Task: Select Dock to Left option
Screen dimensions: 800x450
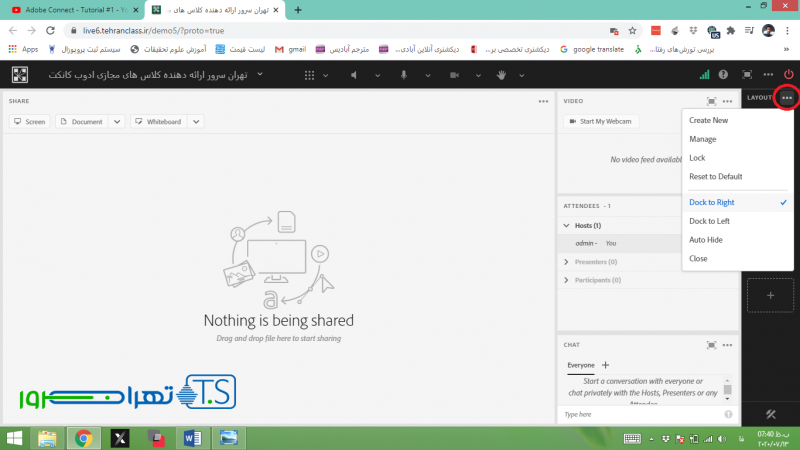Action: tap(709, 221)
